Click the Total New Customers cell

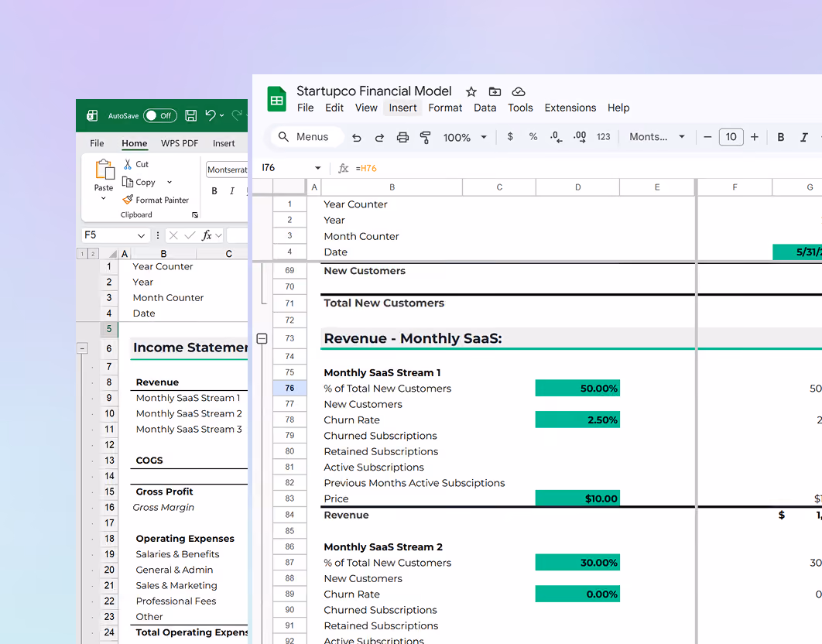click(x=384, y=303)
